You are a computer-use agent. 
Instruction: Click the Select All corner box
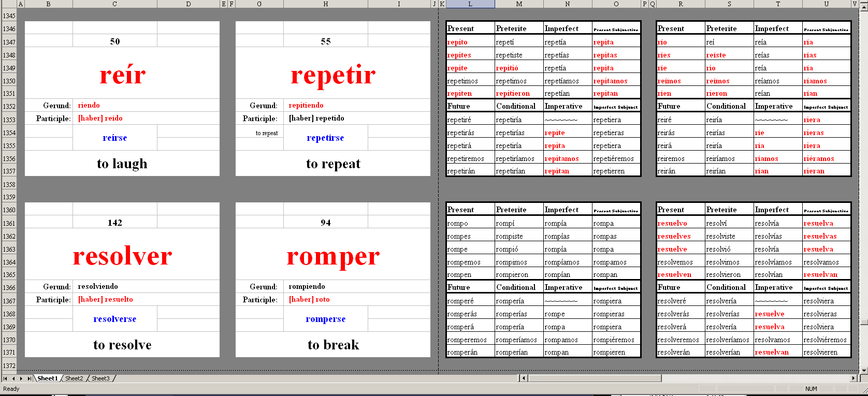coord(8,4)
